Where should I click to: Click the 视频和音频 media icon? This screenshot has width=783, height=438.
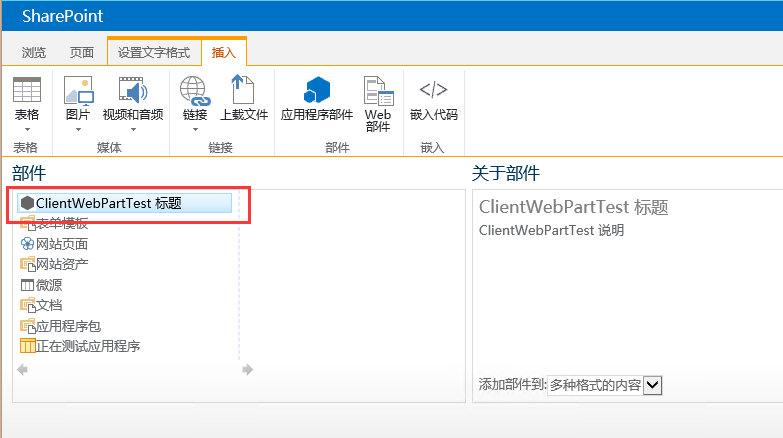[x=133, y=90]
